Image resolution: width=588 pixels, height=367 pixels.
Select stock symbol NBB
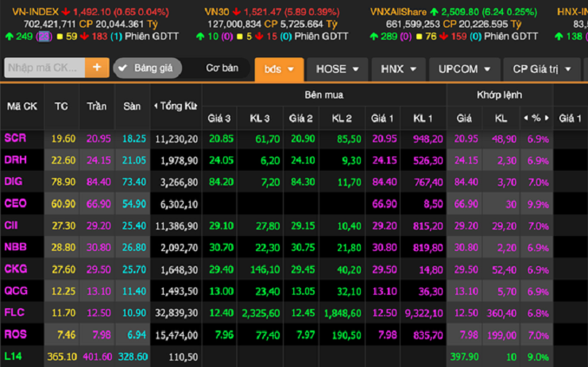[15, 247]
